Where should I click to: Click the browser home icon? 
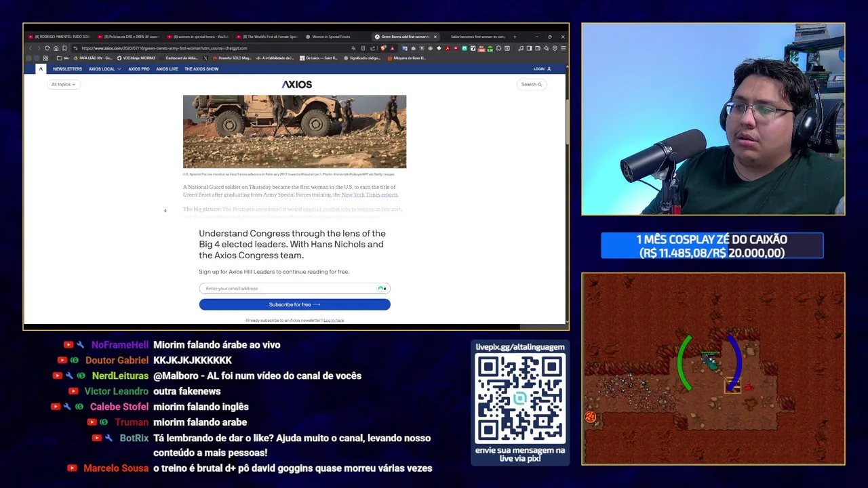click(56, 48)
